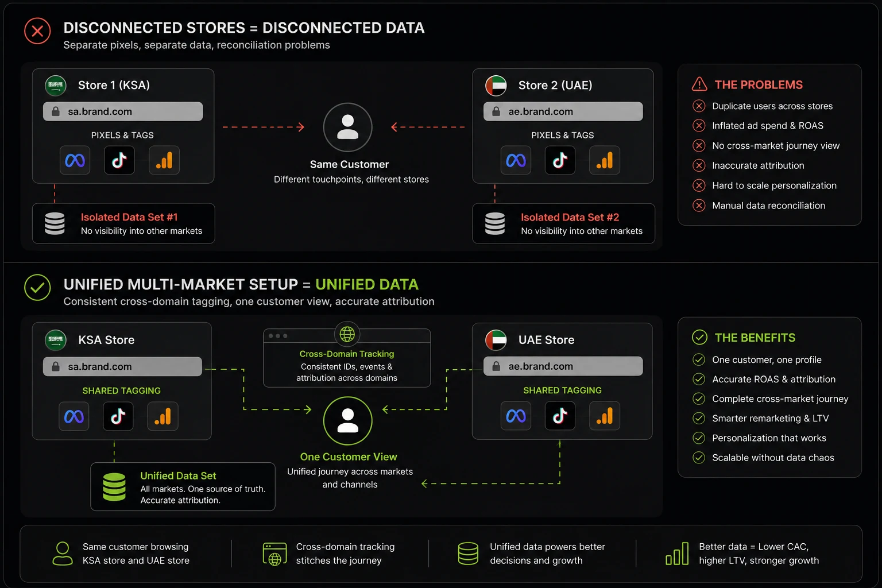Click the TikTok icon under UAE Store shared tagging
Viewport: 882px width, 588px height.
(x=560, y=416)
